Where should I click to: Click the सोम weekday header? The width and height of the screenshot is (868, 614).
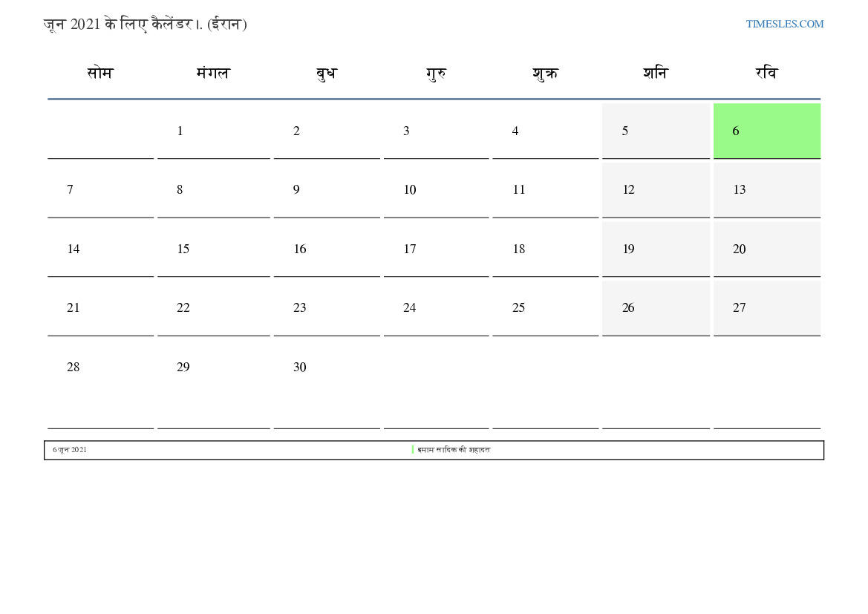(100, 74)
